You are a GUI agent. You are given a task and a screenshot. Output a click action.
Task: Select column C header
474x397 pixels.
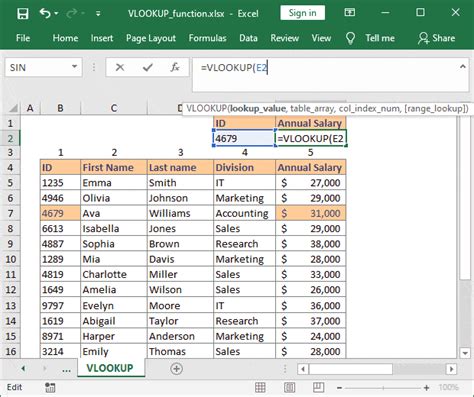(x=114, y=108)
